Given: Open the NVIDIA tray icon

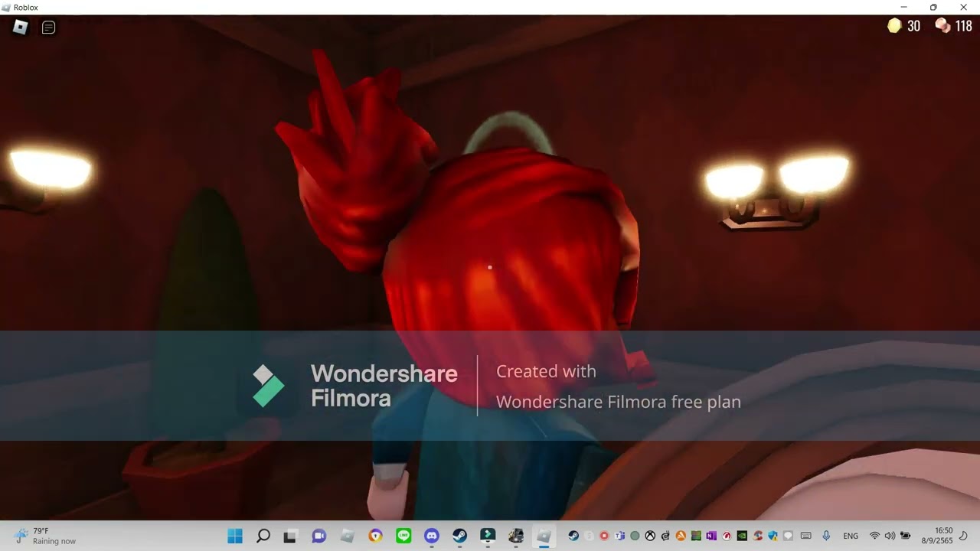Looking at the screenshot, I should [x=742, y=536].
